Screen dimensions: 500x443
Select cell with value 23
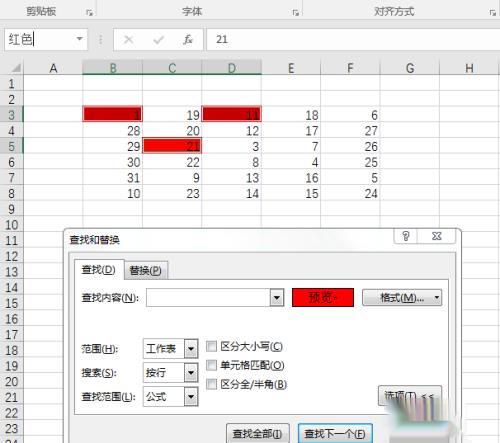[x=172, y=193]
